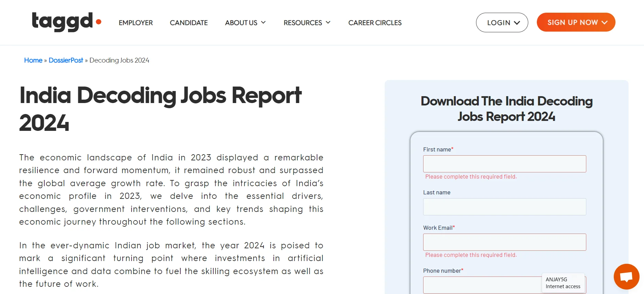Screen dimensions: 644x294
Task: Expand the ABOUT US dropdown
Action: (245, 23)
